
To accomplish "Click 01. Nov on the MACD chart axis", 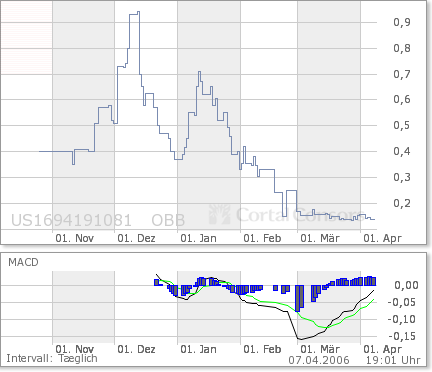I will 75,349.
